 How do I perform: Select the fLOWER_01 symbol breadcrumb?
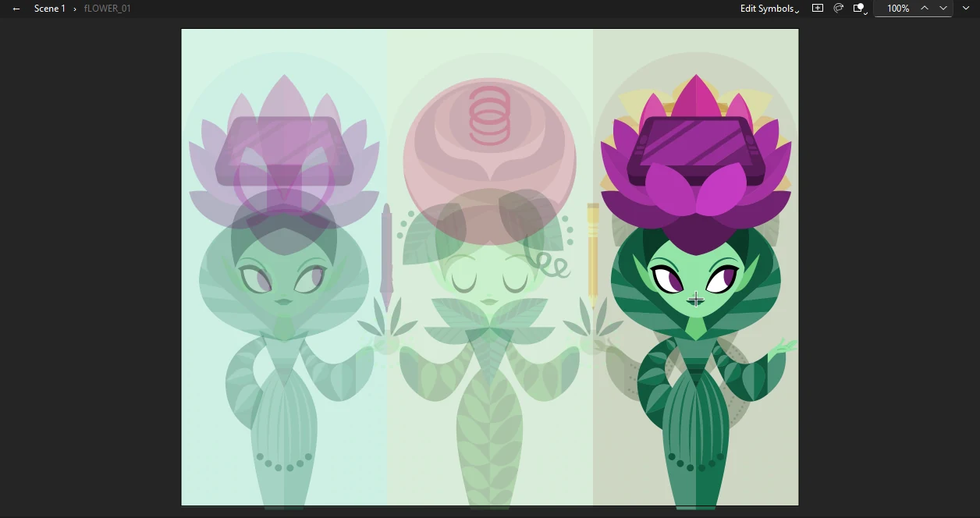pos(108,9)
